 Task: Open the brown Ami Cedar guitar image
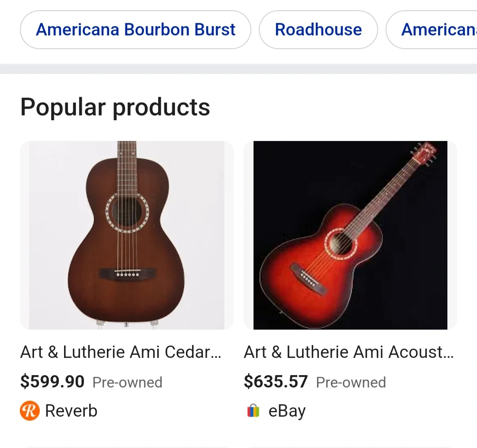coord(127,235)
